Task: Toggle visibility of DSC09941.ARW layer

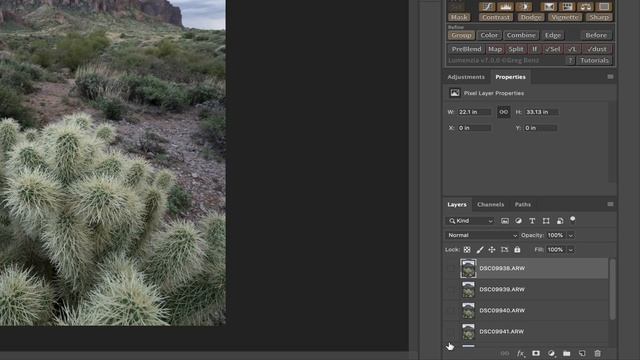Action: (x=451, y=331)
